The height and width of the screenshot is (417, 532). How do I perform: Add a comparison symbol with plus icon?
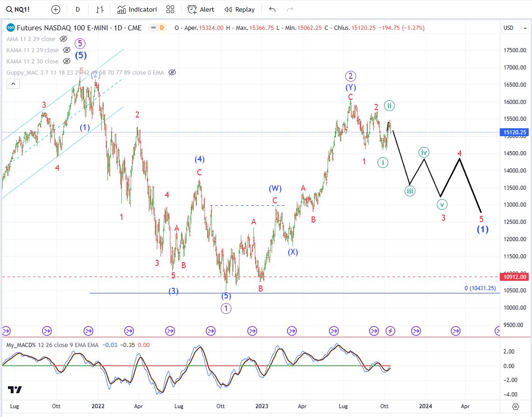tap(56, 9)
